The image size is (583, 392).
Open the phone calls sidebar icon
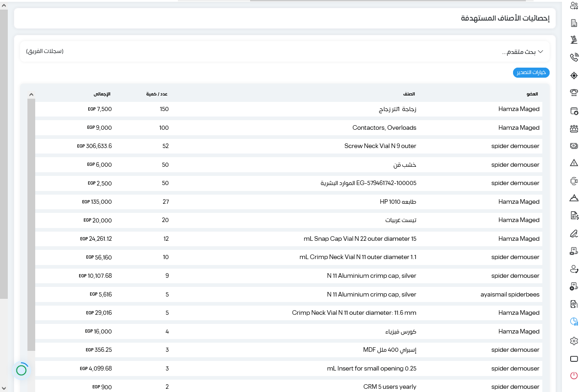(x=574, y=58)
